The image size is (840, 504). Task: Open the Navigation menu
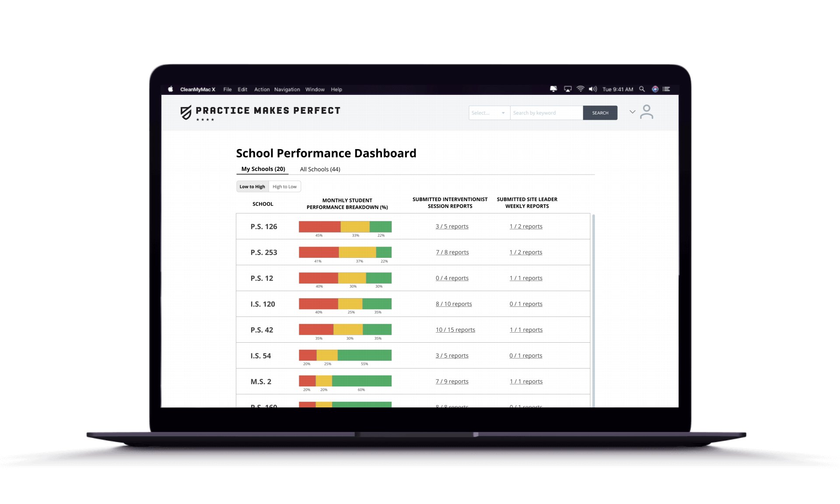[x=287, y=90]
